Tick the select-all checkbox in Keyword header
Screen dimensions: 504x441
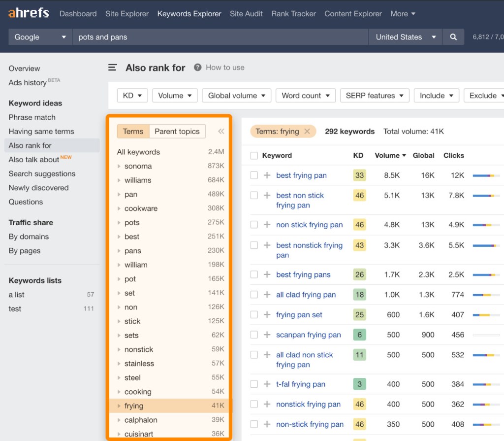(x=254, y=156)
